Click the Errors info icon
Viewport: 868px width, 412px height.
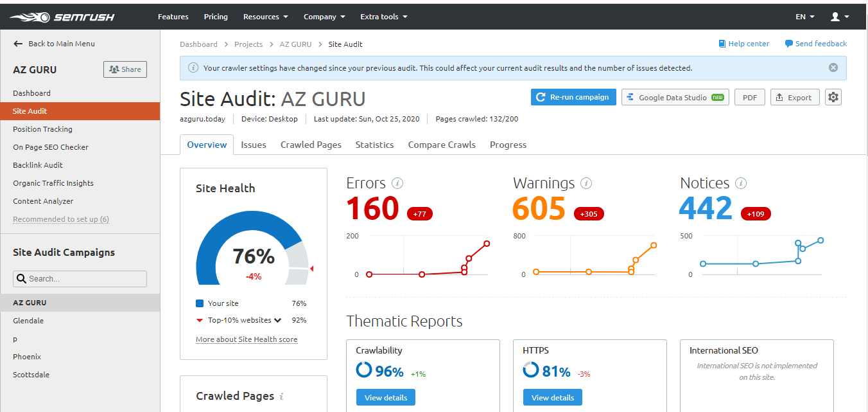(397, 183)
